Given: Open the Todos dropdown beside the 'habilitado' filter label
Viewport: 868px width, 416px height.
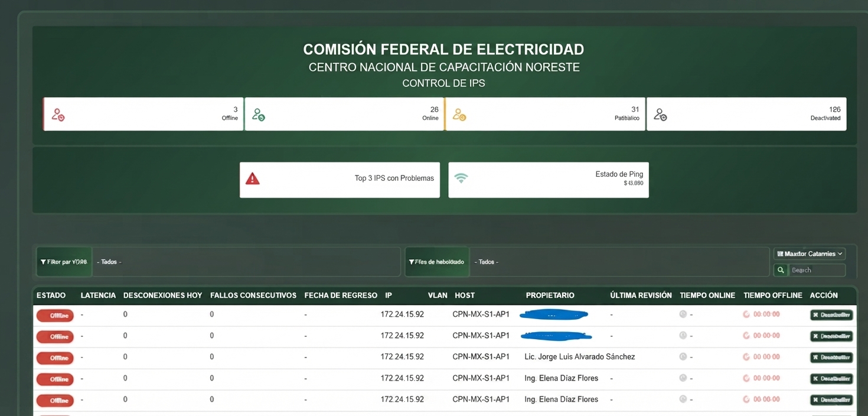Looking at the screenshot, I should click(619, 262).
